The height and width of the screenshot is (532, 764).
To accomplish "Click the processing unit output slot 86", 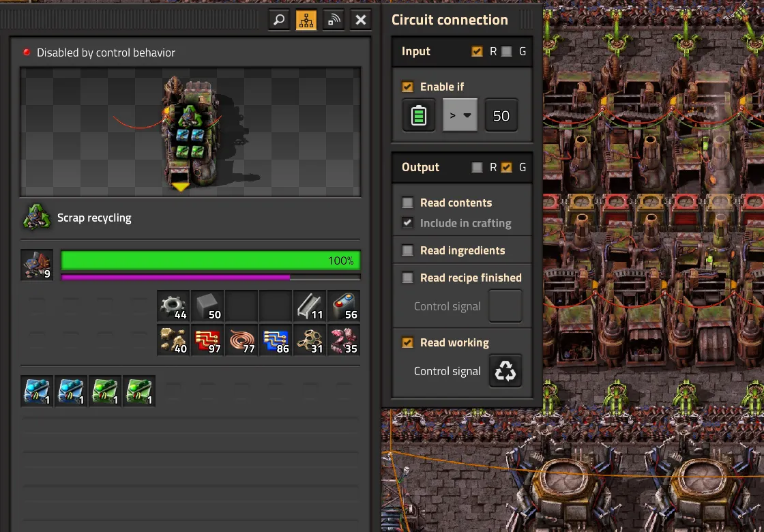I will [276, 340].
